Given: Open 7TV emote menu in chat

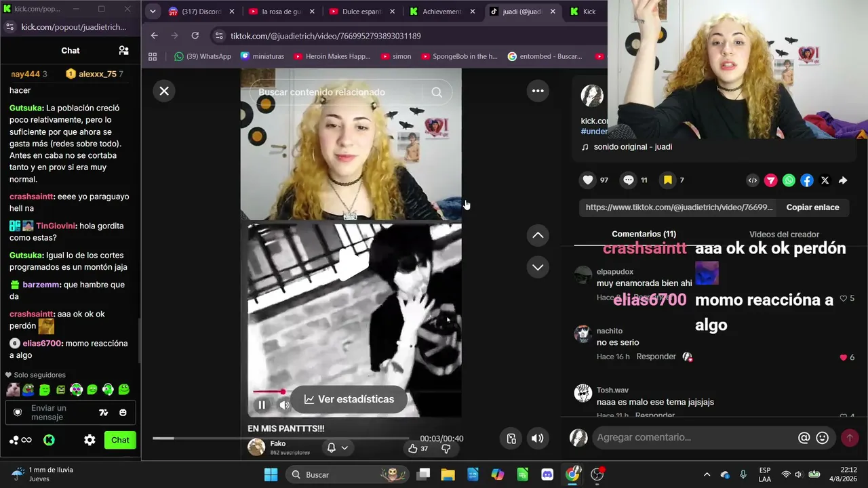Looking at the screenshot, I should coord(104,412).
